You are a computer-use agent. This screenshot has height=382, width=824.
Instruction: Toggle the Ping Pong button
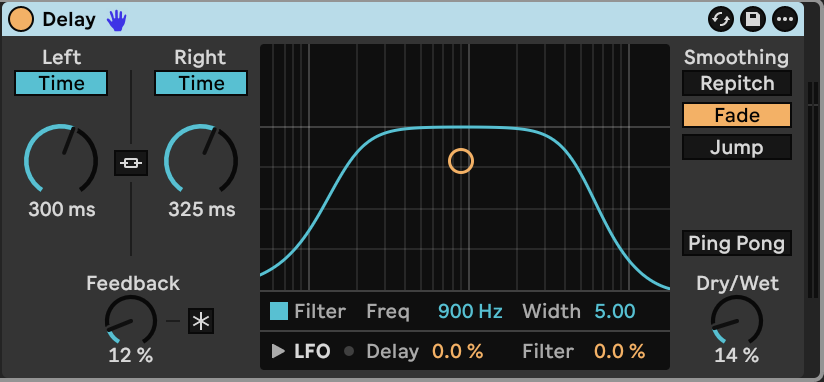click(737, 243)
